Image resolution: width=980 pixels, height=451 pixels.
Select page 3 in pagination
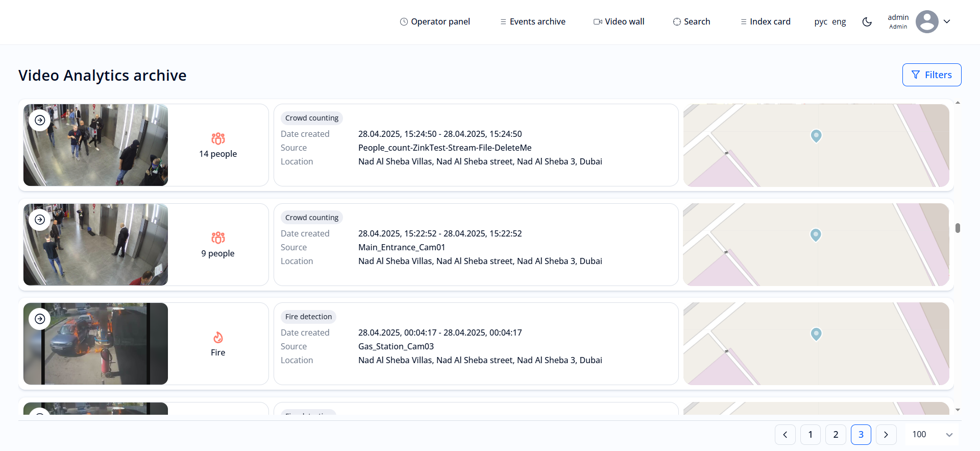click(861, 435)
